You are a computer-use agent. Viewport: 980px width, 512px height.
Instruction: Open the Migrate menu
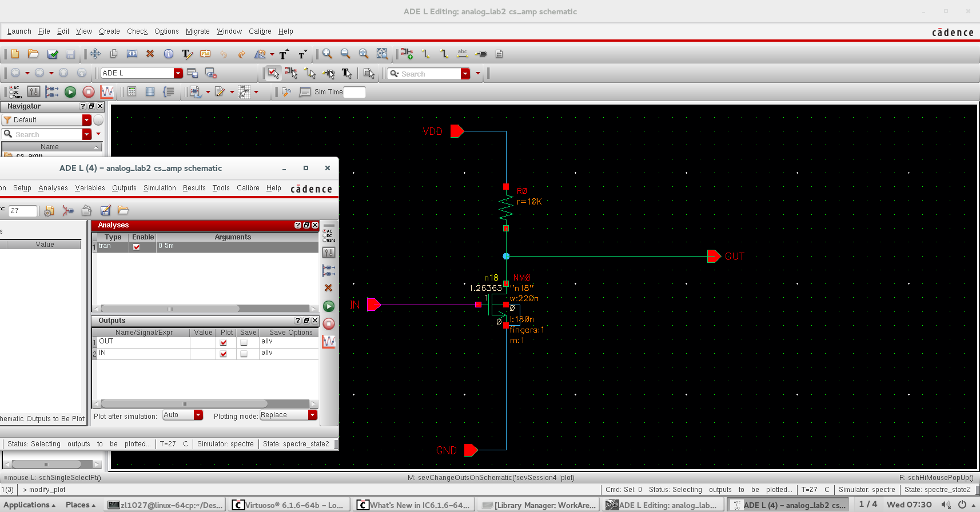[197, 31]
